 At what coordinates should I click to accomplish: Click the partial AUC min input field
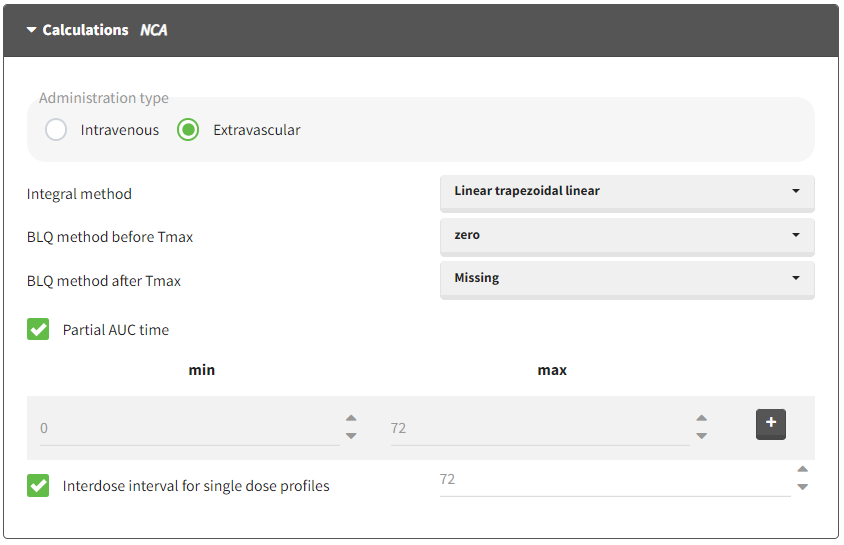pyautogui.click(x=185, y=428)
